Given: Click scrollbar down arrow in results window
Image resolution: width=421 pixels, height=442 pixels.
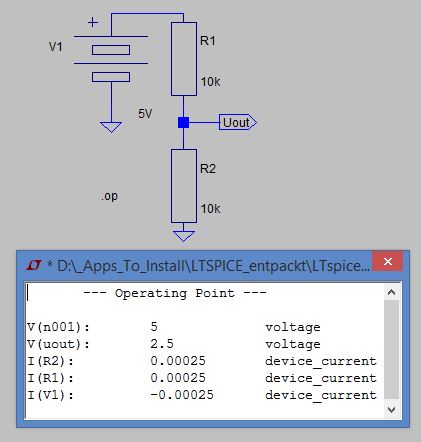Looking at the screenshot, I should coord(391,409).
